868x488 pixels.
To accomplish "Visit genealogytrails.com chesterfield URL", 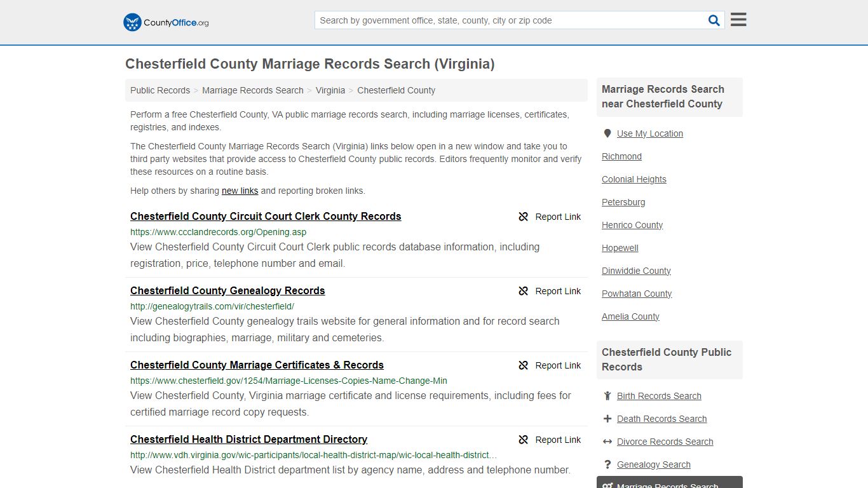I will tap(212, 306).
